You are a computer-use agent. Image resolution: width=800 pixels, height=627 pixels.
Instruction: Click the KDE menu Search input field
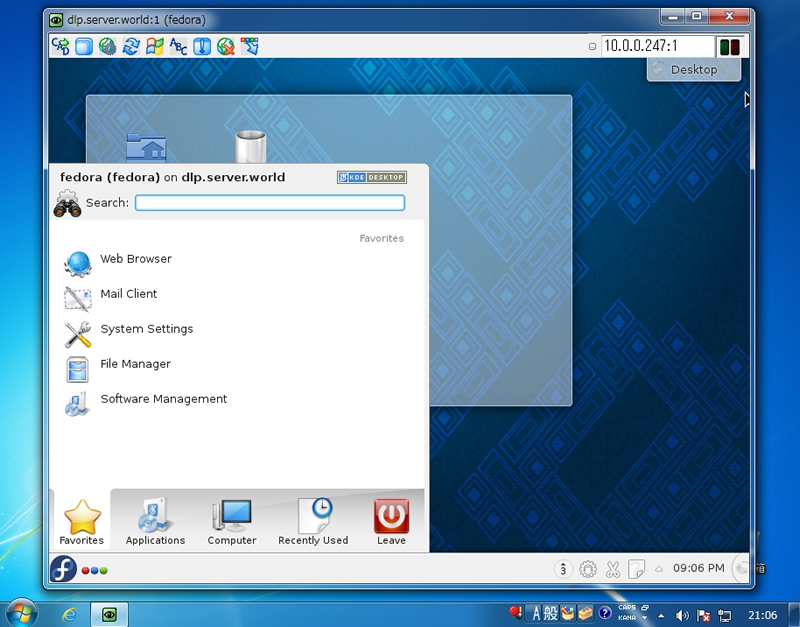tap(270, 203)
